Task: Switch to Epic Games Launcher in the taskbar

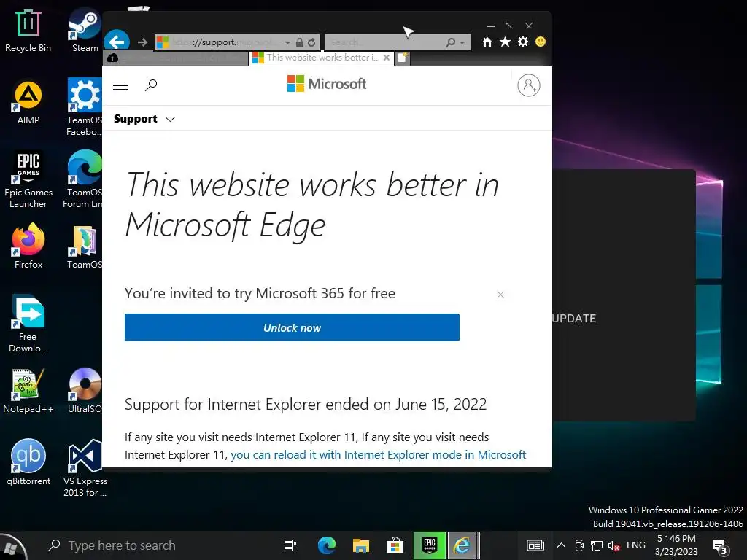Action: point(429,545)
